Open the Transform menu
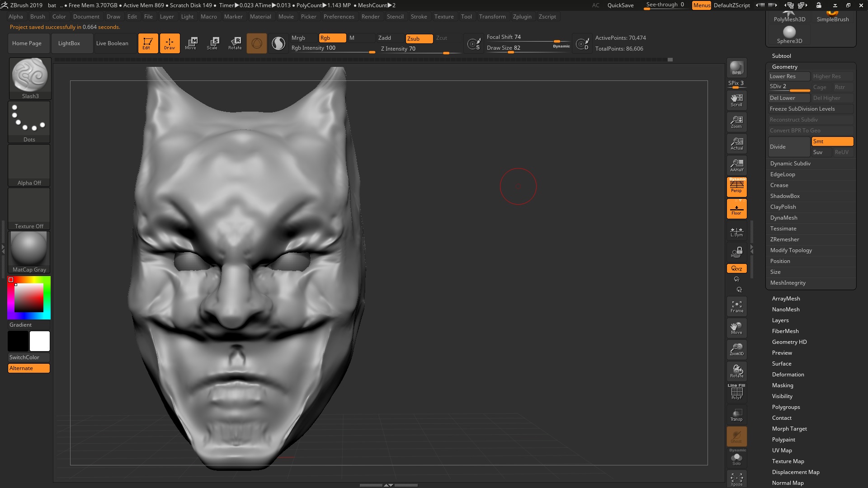 point(492,17)
